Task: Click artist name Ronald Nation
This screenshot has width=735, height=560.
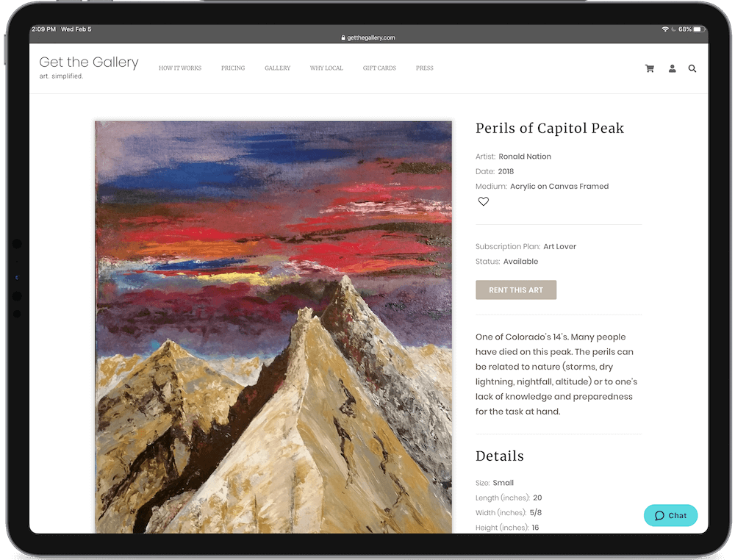Action: [525, 157]
